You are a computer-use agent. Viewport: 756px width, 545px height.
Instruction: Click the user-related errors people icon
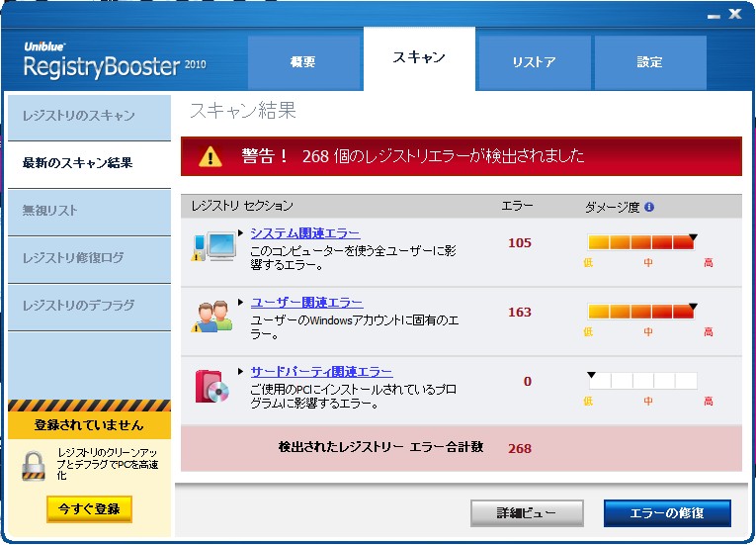[212, 317]
